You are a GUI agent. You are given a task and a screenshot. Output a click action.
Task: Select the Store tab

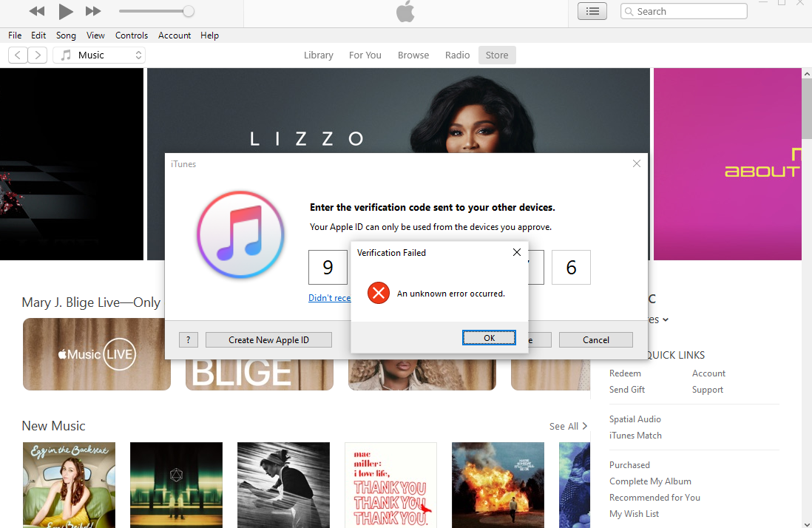pyautogui.click(x=497, y=55)
